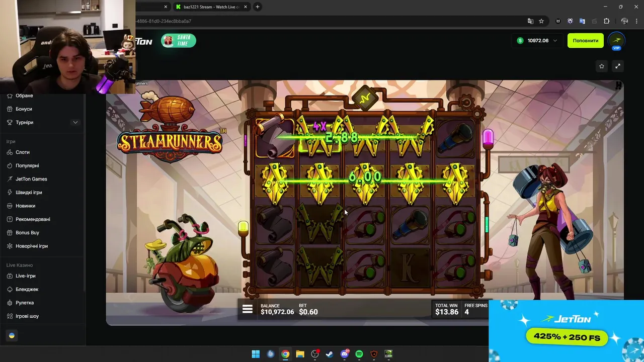Open the VIP profile avatar
The height and width of the screenshot is (362, 644).
click(617, 41)
